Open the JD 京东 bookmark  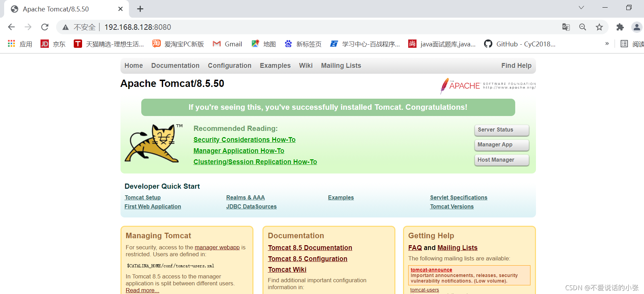click(53, 44)
